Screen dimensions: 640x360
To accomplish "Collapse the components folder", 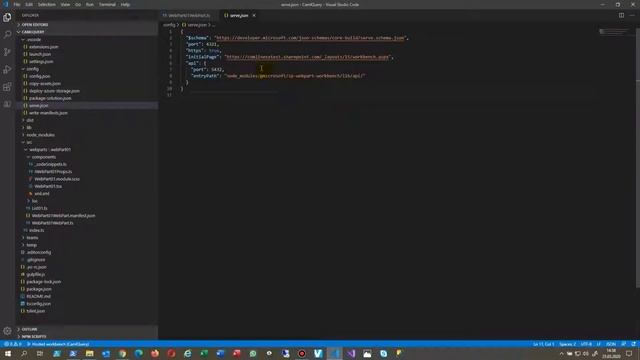I will pyautogui.click(x=87, y=157).
